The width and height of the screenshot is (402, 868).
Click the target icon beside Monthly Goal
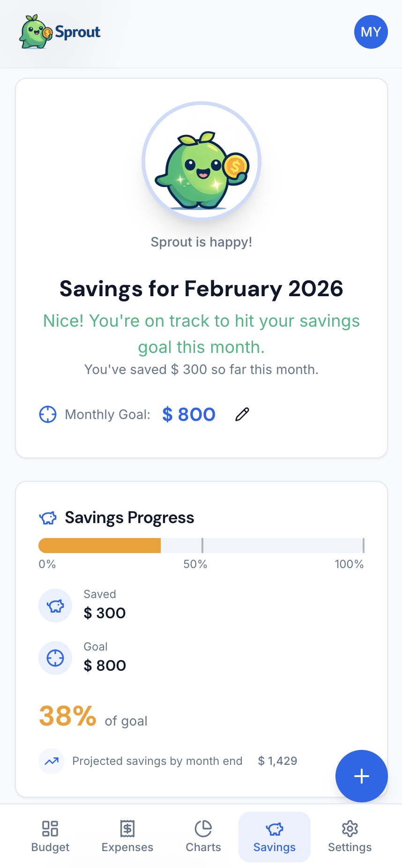coord(47,414)
